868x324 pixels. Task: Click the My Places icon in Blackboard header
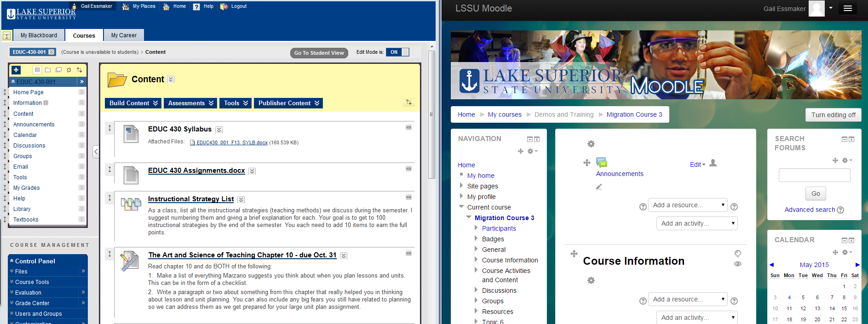[126, 6]
